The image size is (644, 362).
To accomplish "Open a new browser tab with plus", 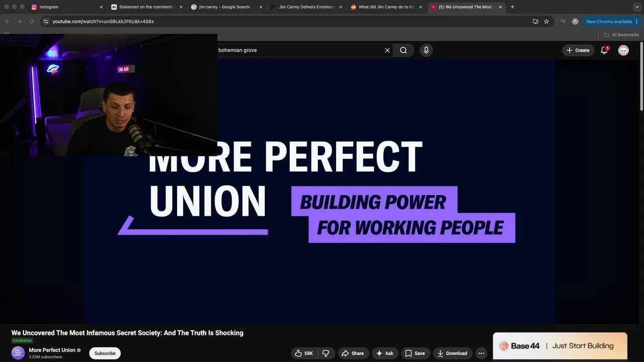I will 512,7.
